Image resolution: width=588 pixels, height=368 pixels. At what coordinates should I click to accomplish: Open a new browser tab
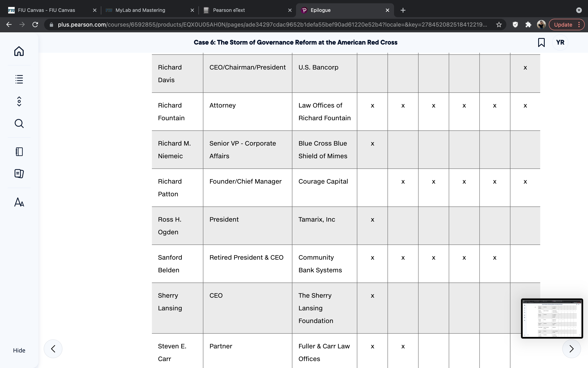[403, 10]
